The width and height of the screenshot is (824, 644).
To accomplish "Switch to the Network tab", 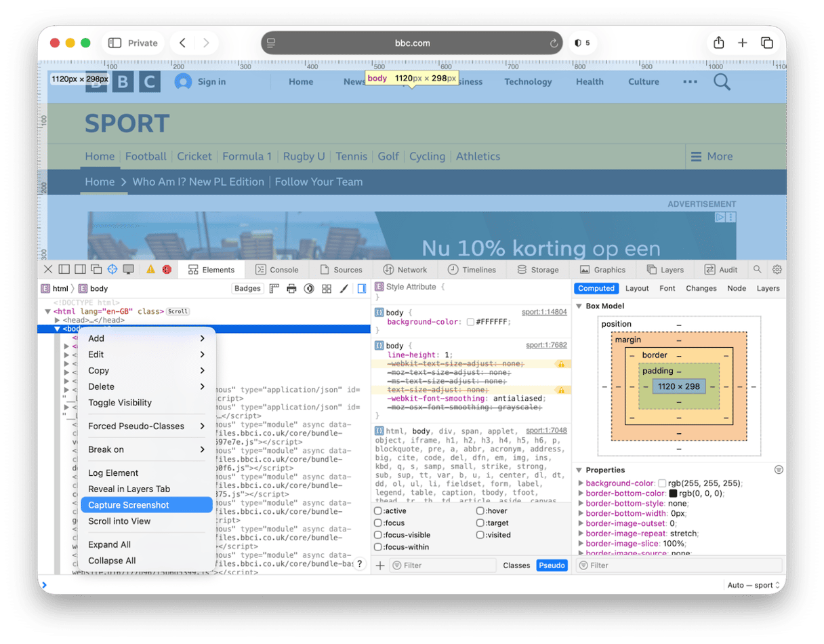I will [405, 269].
